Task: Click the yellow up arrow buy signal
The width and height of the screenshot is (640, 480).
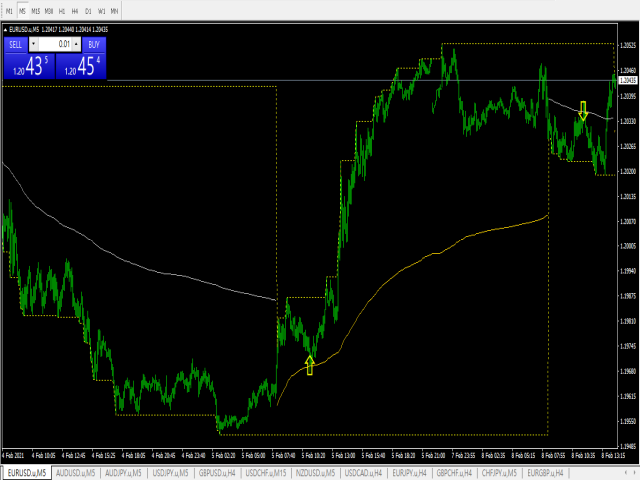Action: click(x=310, y=365)
